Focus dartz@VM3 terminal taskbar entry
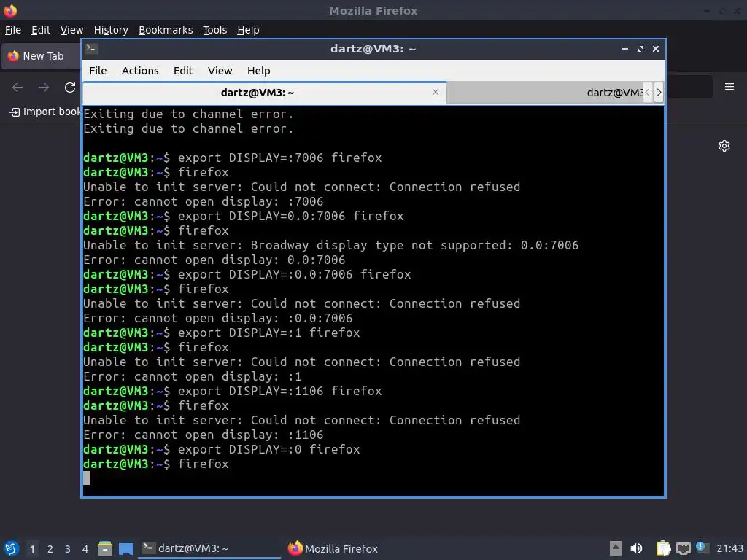The width and height of the screenshot is (747, 560). (x=209, y=548)
